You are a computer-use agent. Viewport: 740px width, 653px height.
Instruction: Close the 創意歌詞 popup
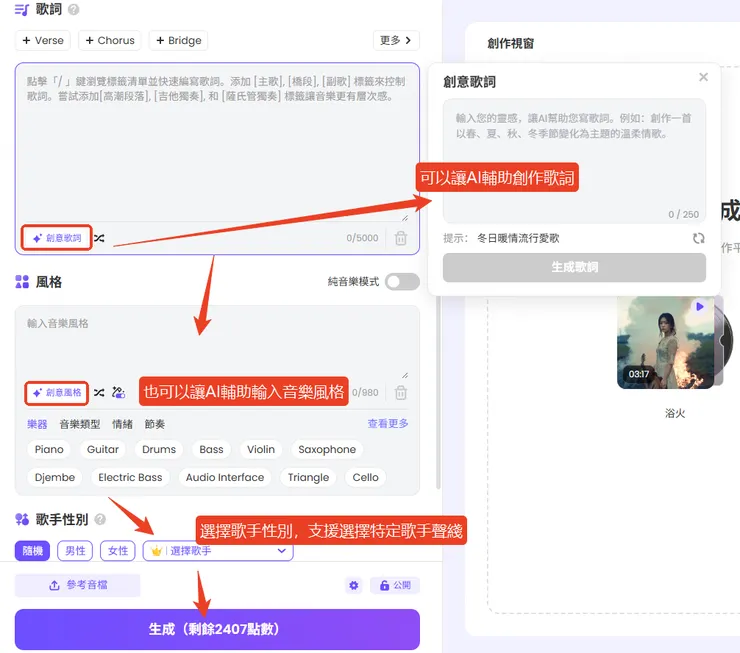click(x=703, y=77)
